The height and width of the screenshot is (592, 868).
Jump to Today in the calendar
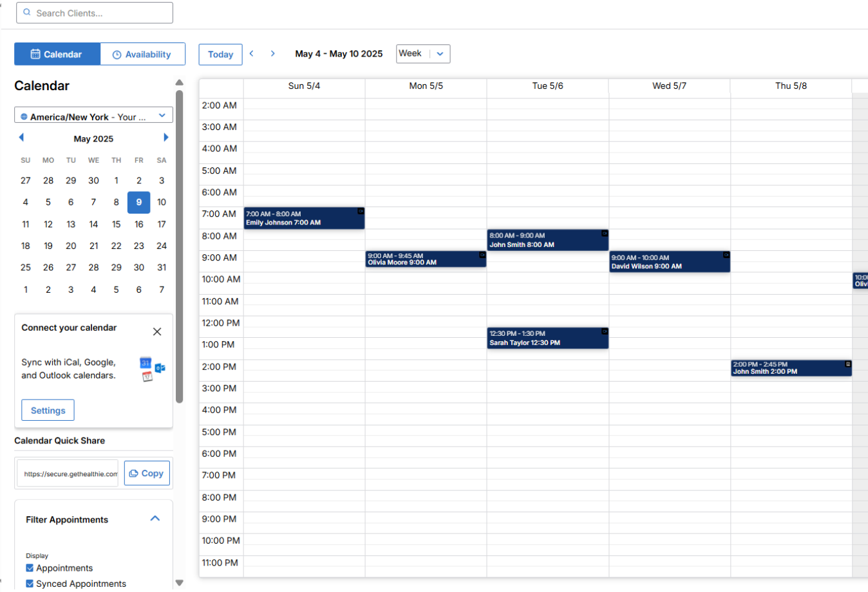(x=220, y=55)
